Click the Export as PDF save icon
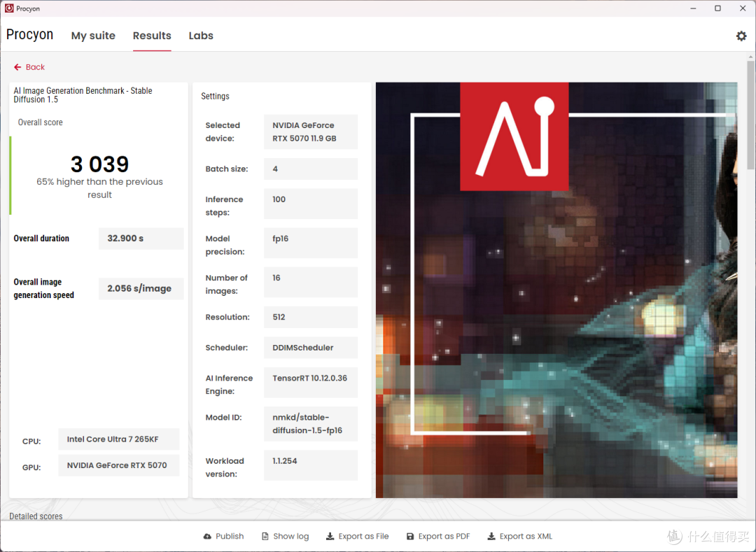Image resolution: width=756 pixels, height=552 pixels. [x=410, y=536]
